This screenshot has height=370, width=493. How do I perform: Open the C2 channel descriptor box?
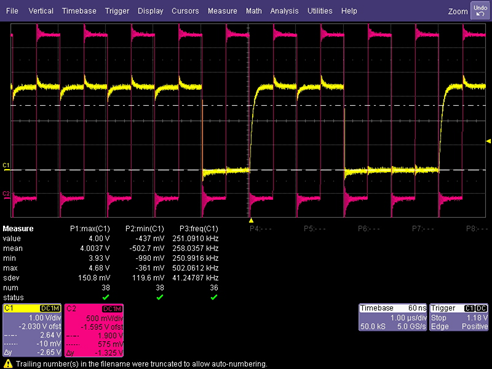tap(94, 330)
